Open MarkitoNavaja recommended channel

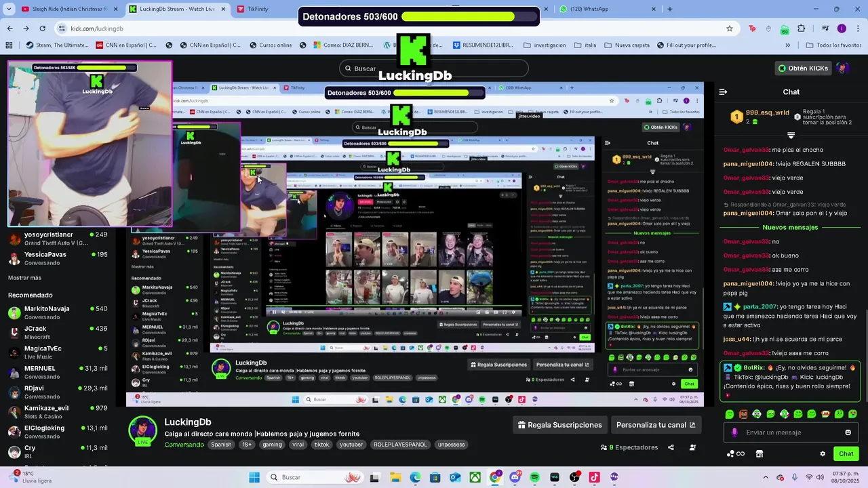click(58, 312)
